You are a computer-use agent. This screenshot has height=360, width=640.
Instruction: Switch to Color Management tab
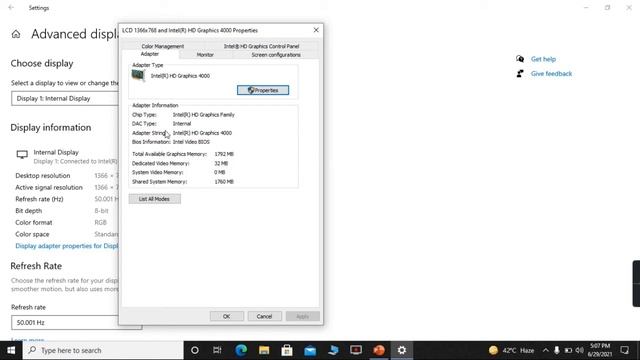tap(162, 46)
